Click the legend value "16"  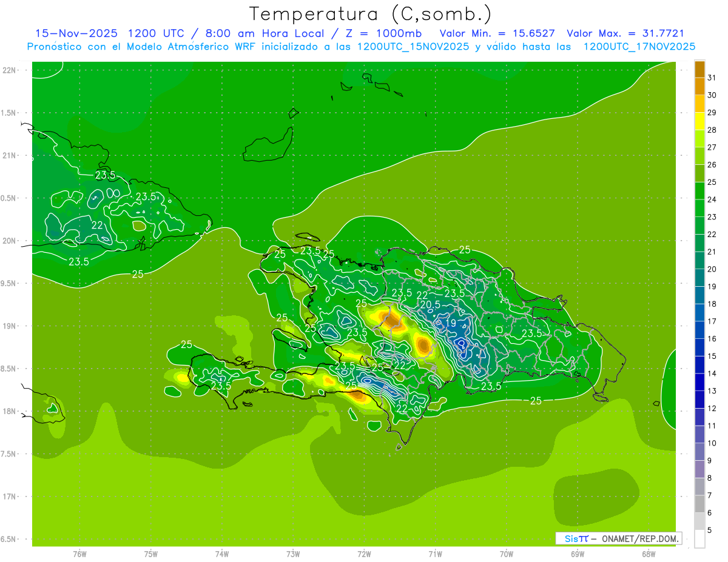(x=712, y=339)
